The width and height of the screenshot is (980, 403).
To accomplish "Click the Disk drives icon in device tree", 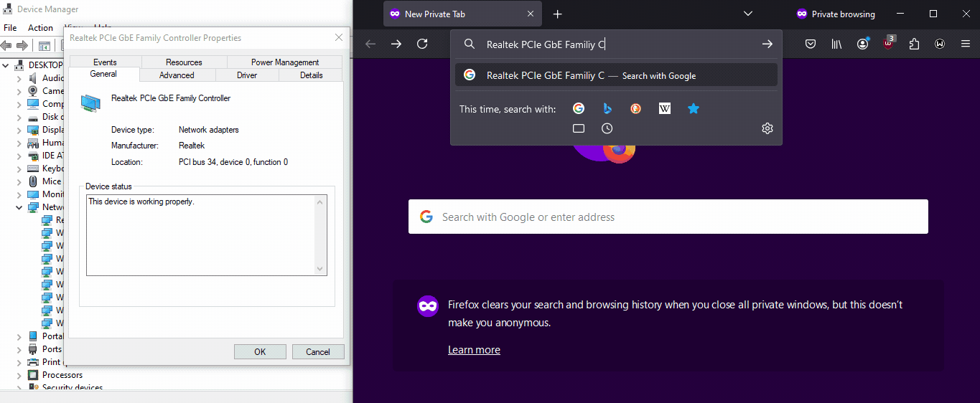I will tap(33, 116).
